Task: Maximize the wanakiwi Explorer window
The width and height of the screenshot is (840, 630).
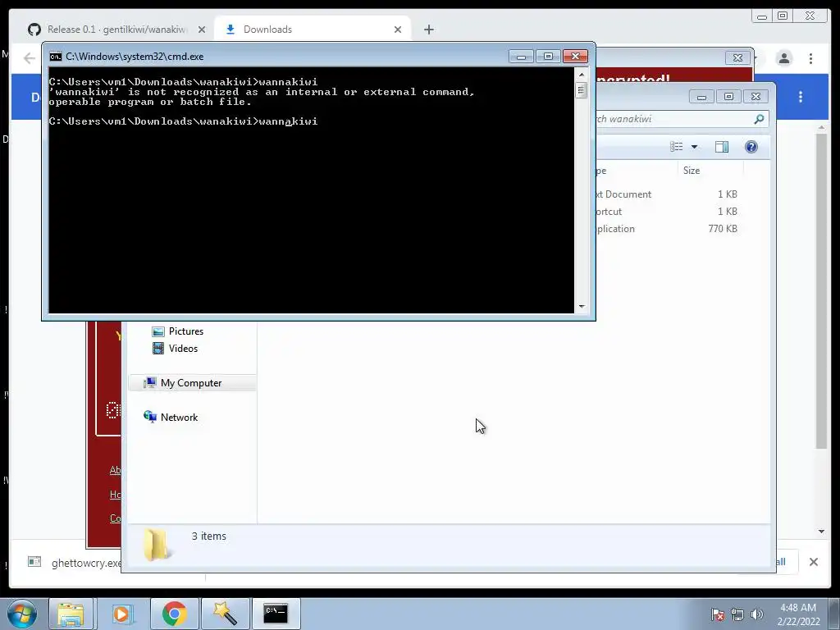Action: point(728,97)
